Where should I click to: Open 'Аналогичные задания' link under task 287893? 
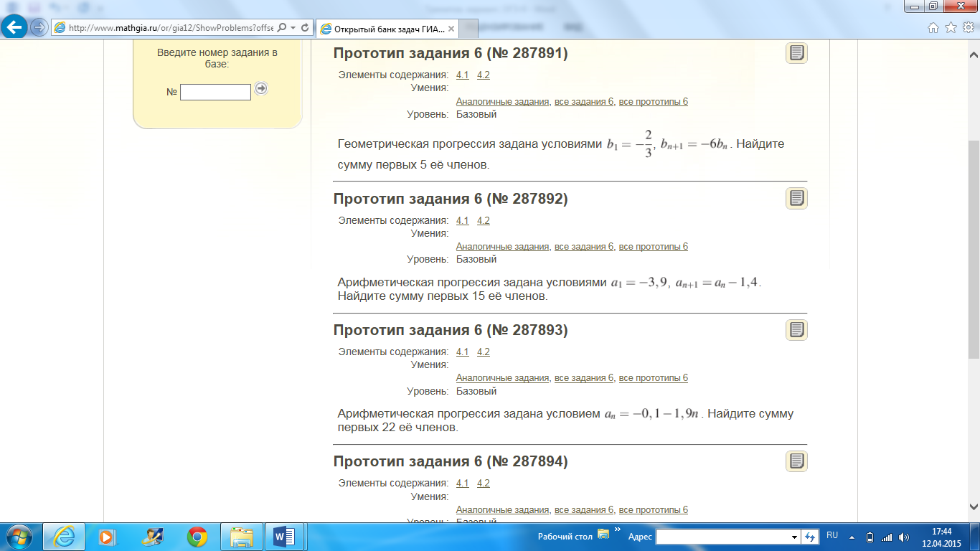click(503, 378)
